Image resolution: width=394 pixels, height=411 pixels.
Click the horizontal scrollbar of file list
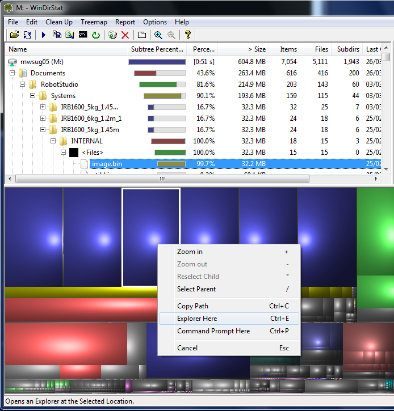point(162,179)
